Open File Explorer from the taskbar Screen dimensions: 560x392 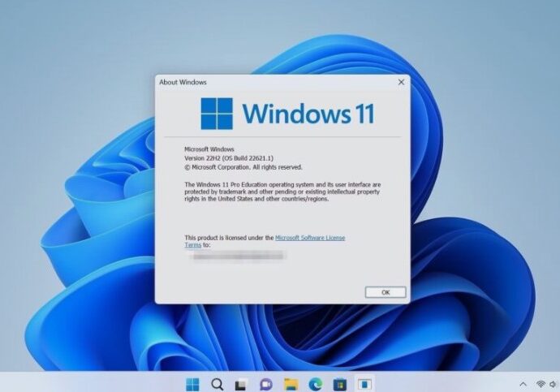(291, 383)
